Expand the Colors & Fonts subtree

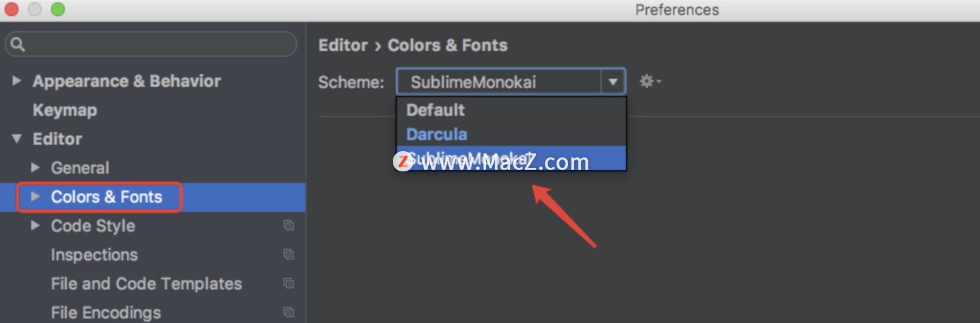[35, 196]
